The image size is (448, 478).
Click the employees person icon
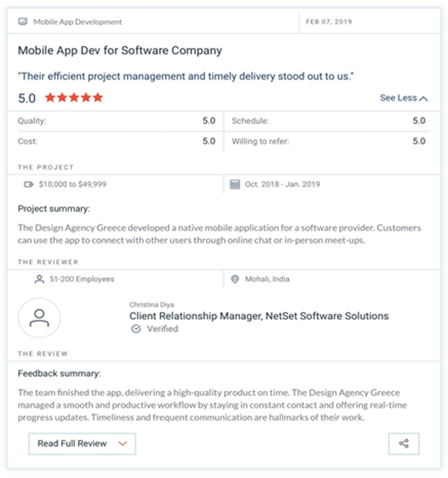click(x=39, y=279)
